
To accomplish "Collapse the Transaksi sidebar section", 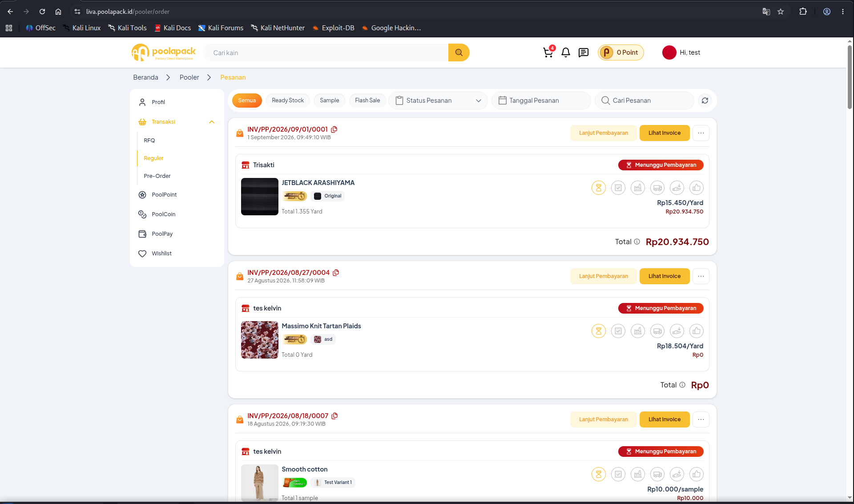I will [x=212, y=122].
